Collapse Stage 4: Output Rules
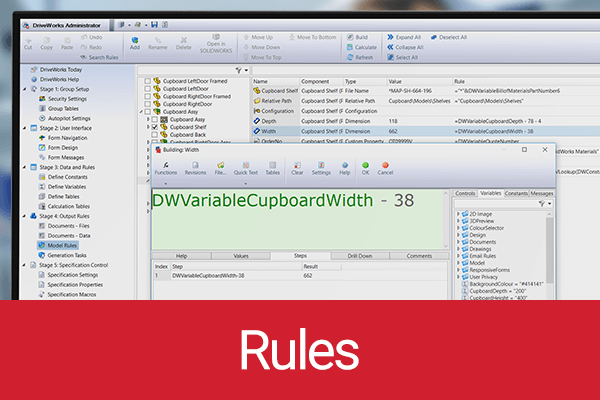 coord(25,216)
